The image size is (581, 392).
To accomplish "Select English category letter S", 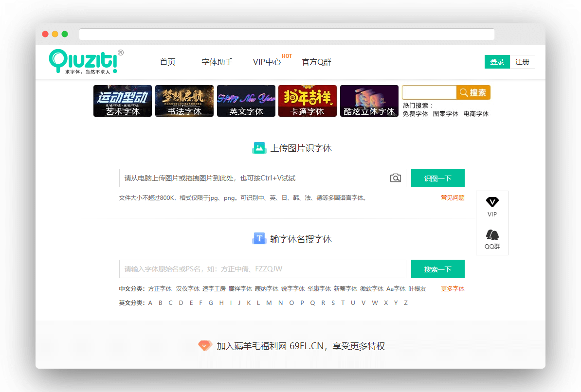I will click(333, 303).
